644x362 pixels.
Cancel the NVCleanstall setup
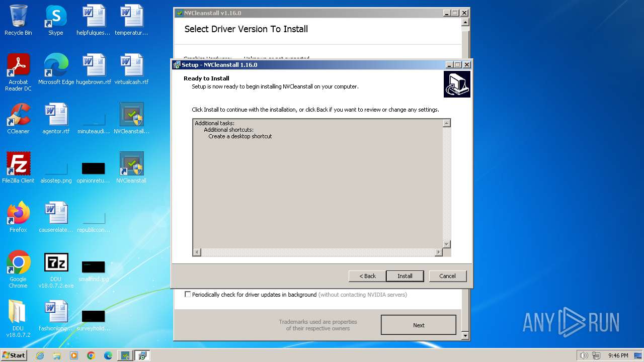(447, 276)
